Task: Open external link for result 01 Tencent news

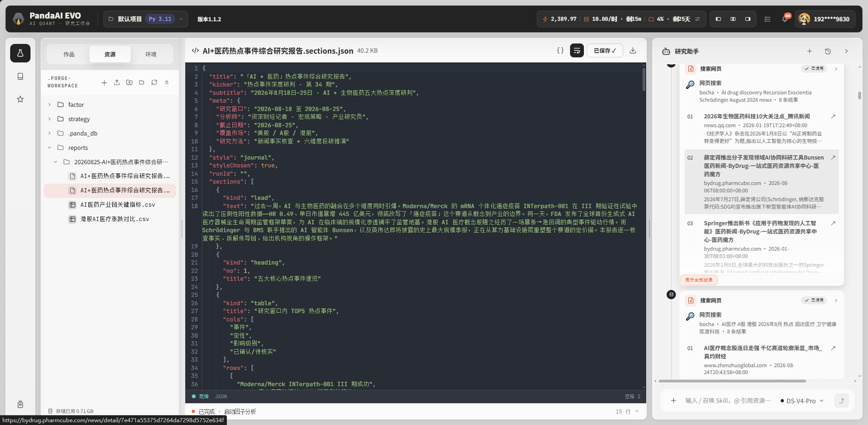Action: pos(833,117)
